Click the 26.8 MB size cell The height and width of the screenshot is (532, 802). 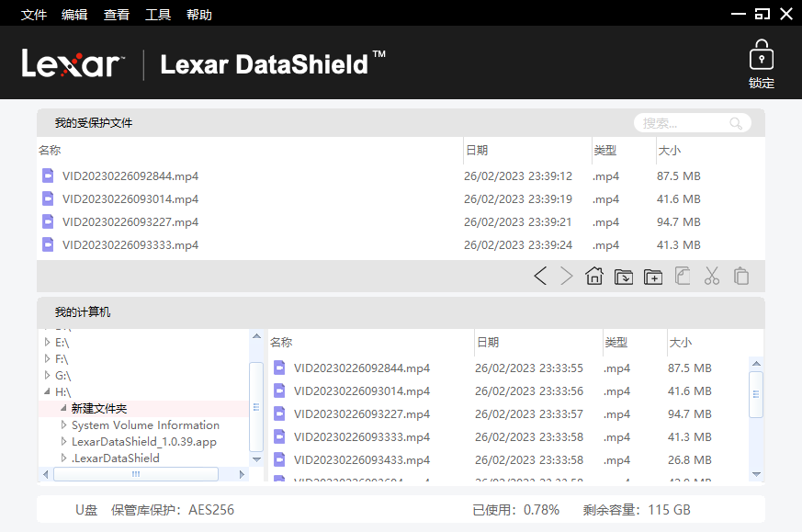pos(690,460)
